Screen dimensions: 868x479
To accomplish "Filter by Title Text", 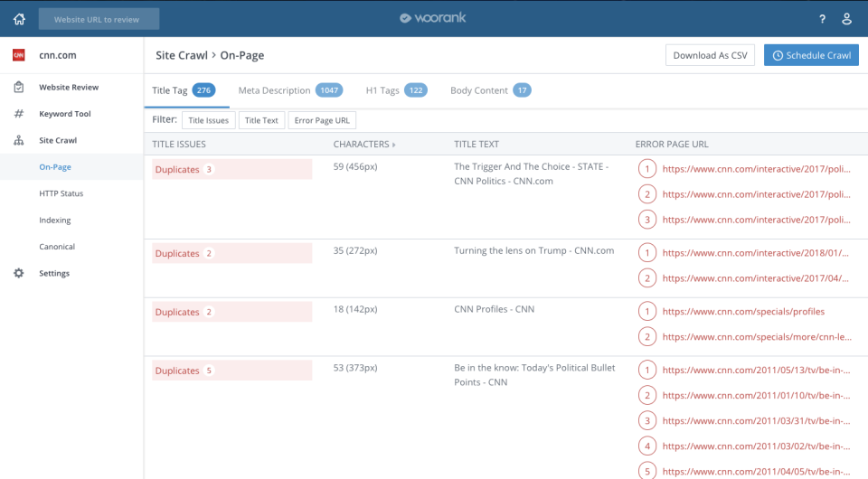I will click(x=261, y=120).
